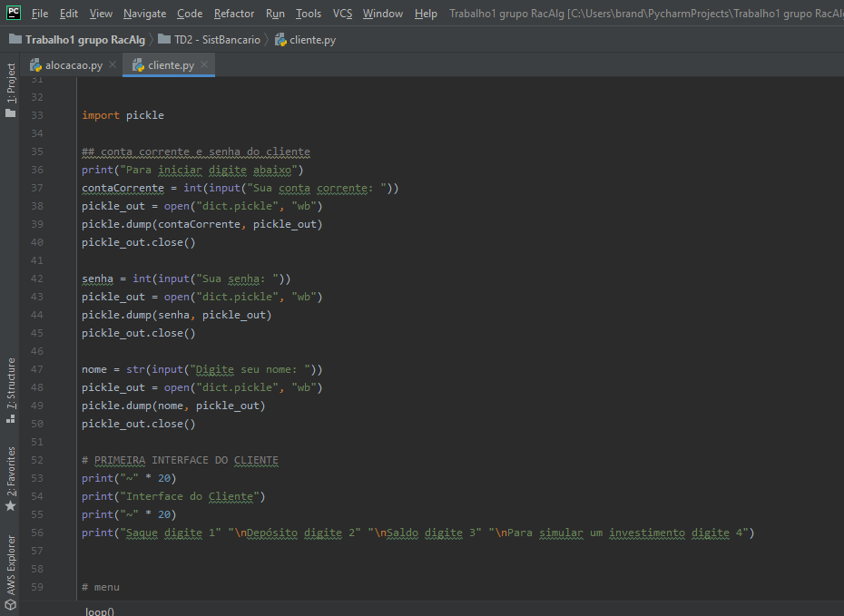Image resolution: width=844 pixels, height=616 pixels.
Task: Click the pickle.dump(contaCorrente, pickle_out) line
Action: tap(201, 224)
